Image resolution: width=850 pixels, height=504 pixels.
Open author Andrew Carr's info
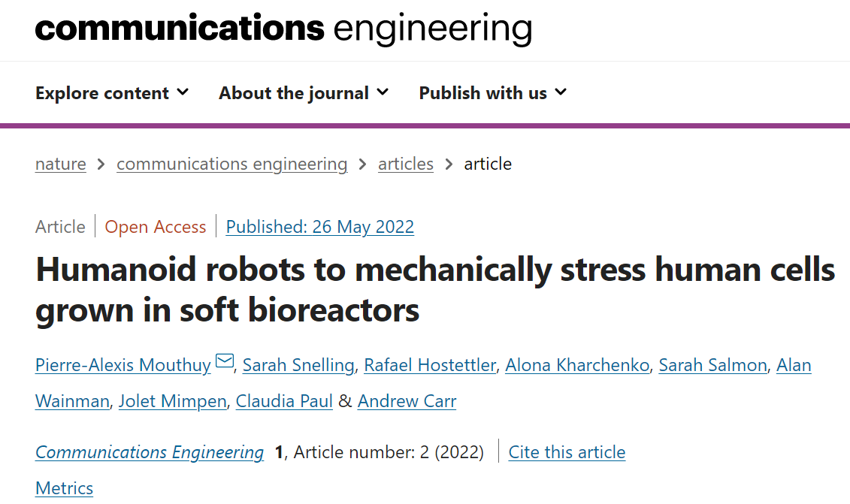pos(407,401)
